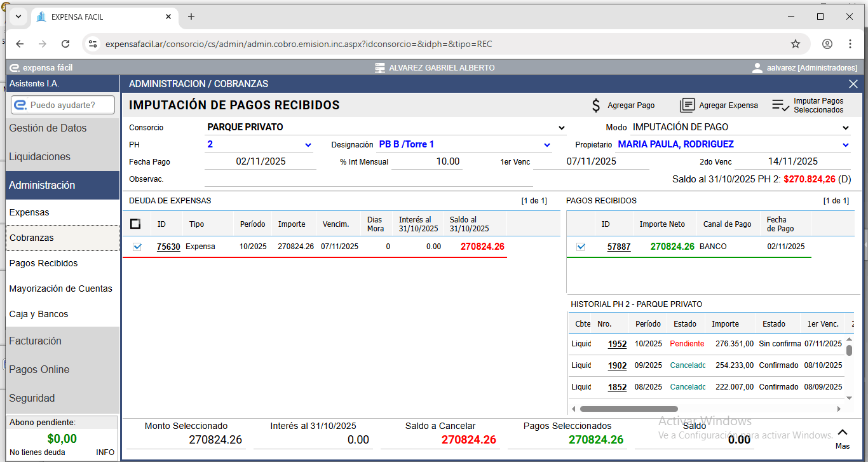Click the horizontal scrollbar in Historial PH 2

pos(629,409)
